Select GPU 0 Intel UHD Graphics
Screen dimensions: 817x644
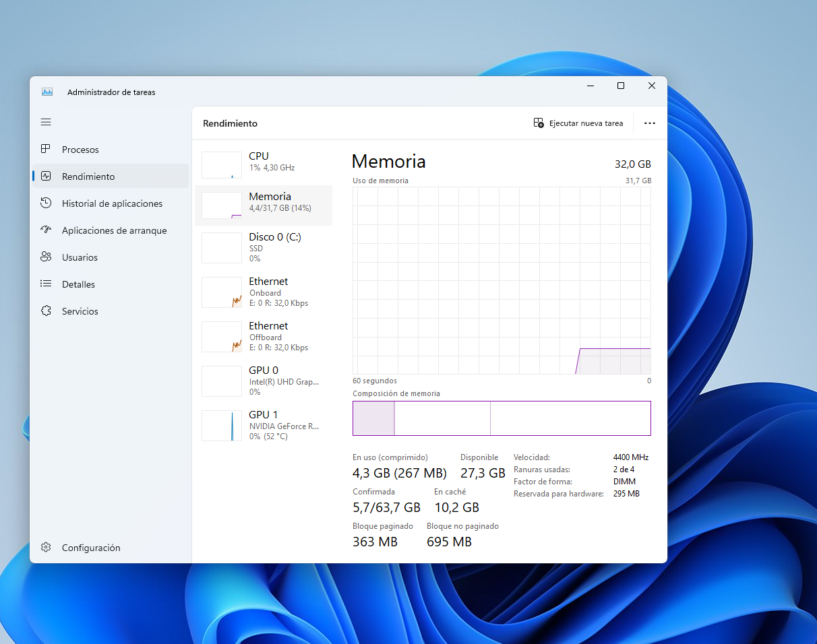pyautogui.click(x=263, y=381)
